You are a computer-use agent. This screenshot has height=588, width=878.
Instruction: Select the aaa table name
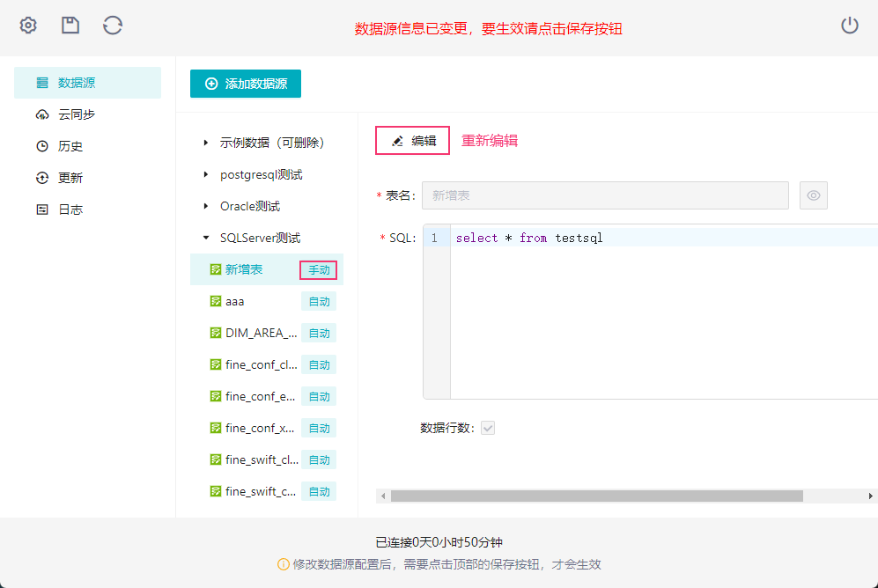click(x=234, y=302)
